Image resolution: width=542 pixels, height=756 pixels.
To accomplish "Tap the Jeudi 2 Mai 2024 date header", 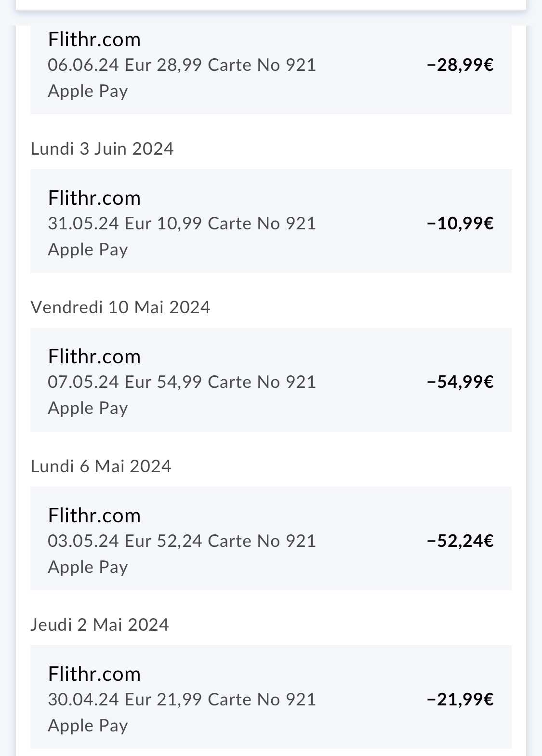I will tap(100, 624).
